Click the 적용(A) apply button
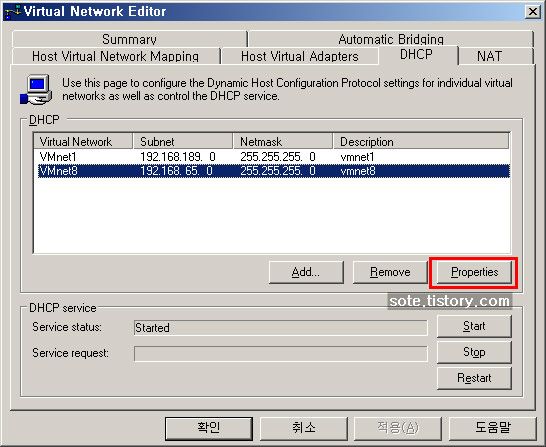 [398, 428]
